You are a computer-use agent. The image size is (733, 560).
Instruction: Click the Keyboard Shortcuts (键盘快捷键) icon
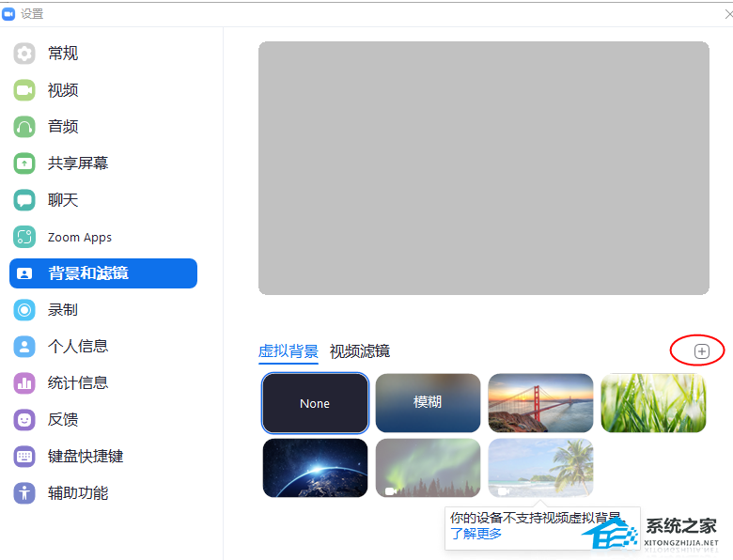[x=24, y=457]
